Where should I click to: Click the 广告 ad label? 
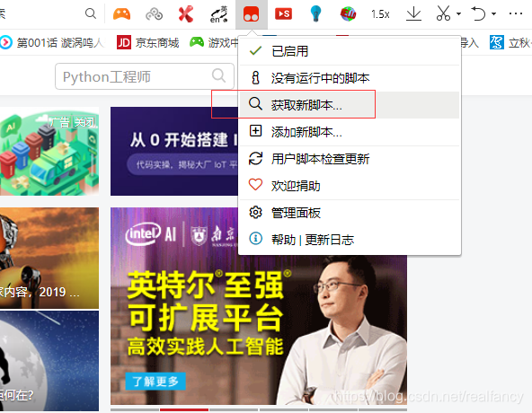pyautogui.click(x=59, y=122)
